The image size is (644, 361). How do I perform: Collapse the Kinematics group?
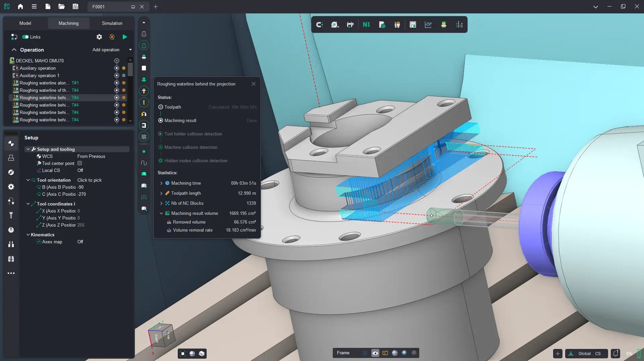28,235
